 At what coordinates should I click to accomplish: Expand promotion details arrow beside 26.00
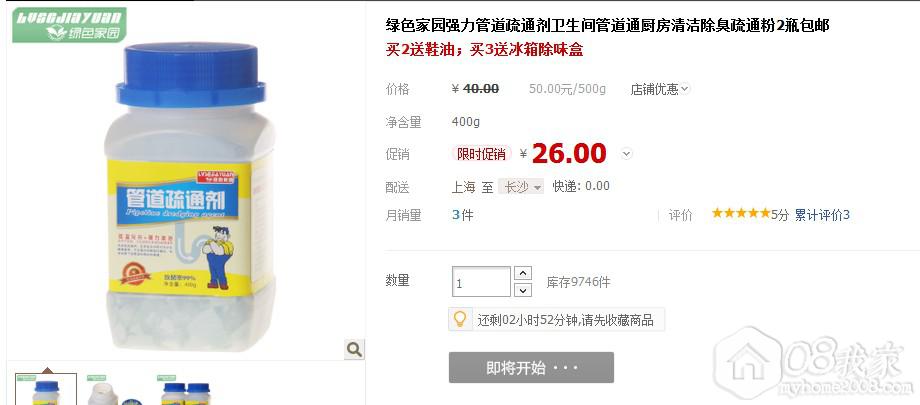[x=627, y=154]
